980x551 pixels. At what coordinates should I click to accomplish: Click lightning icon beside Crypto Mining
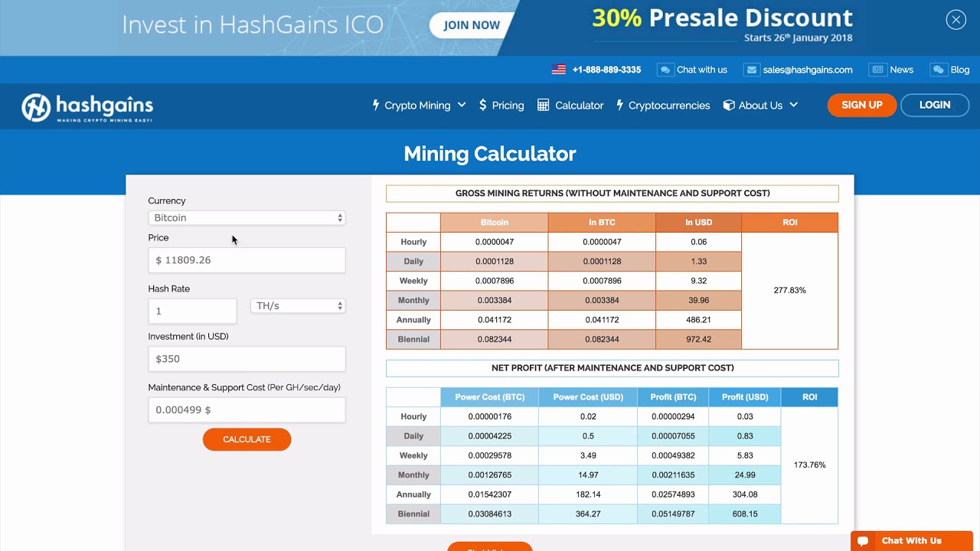tap(376, 105)
